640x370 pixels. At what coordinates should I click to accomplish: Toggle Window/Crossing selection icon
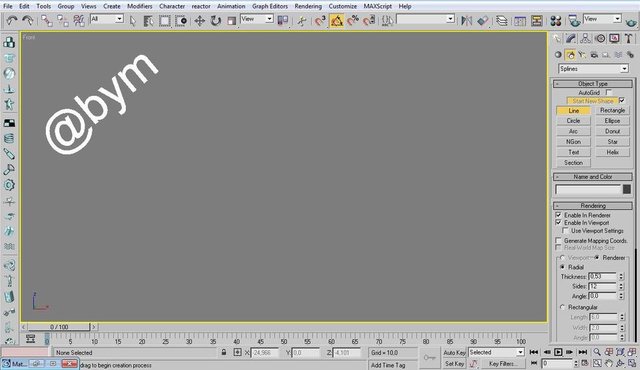[181, 20]
